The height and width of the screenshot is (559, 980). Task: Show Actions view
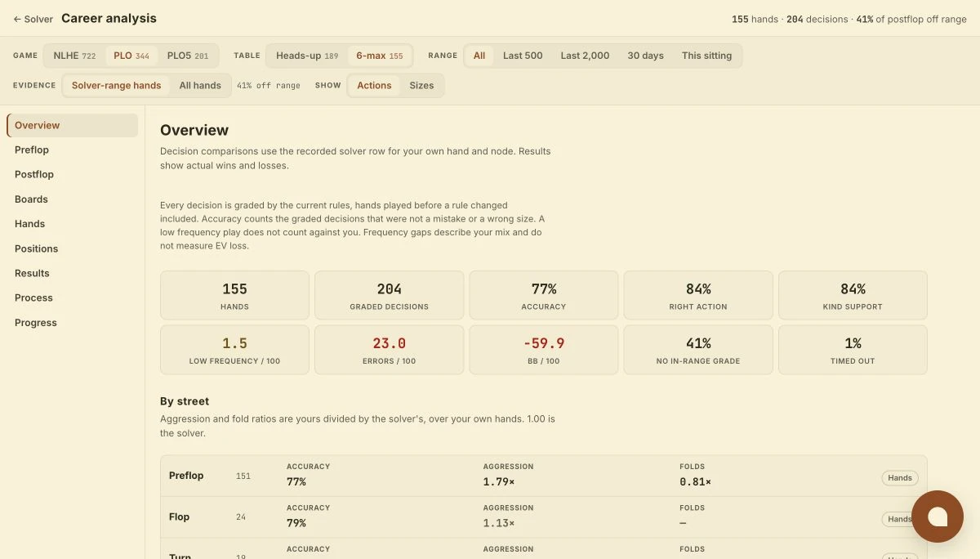pos(374,85)
